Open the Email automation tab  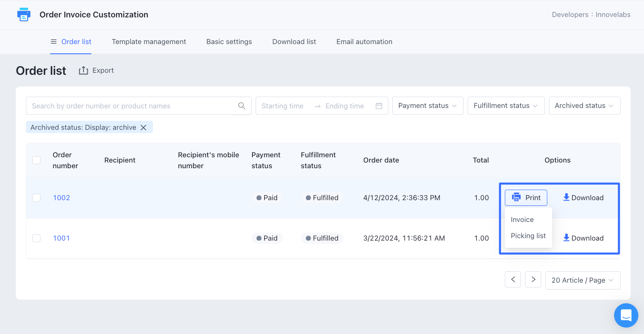pos(364,42)
